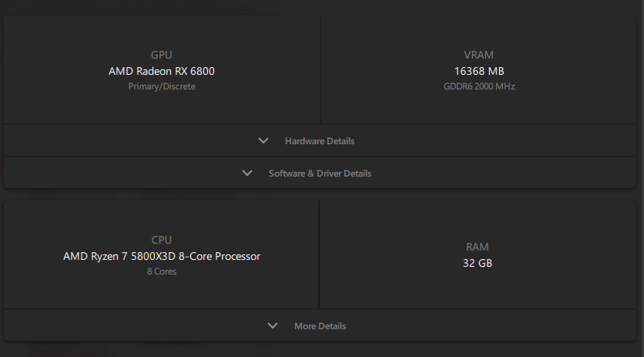Screen dimensions: 644x357
Task: Click the GDDR6 2000 MHz memory text
Action: (479, 86)
